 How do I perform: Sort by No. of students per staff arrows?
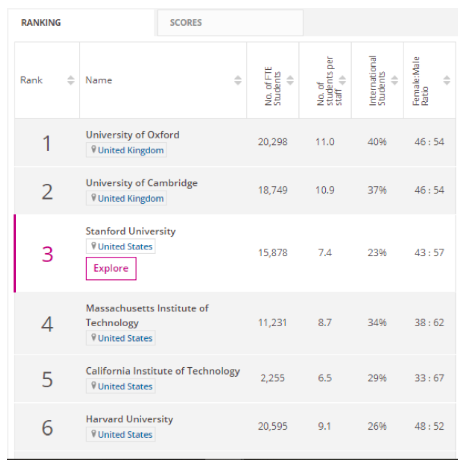342,80
